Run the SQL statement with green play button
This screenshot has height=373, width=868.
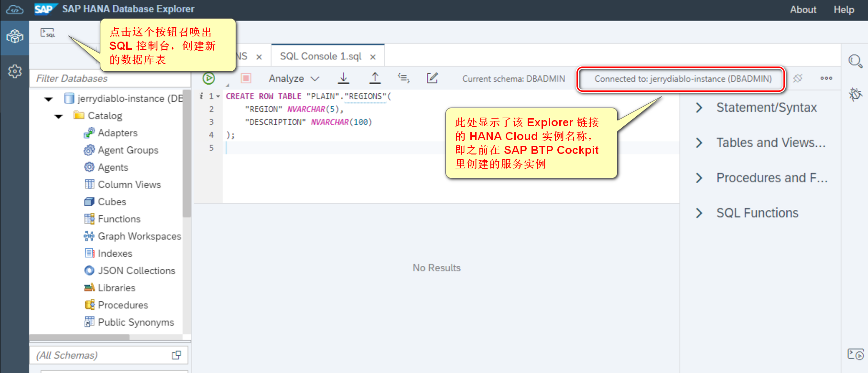209,78
